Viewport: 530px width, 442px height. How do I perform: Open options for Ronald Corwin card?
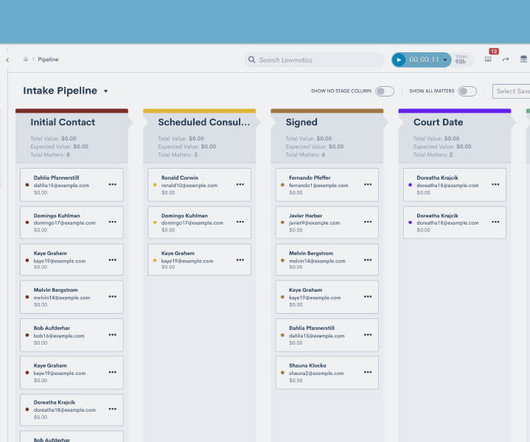coord(240,185)
